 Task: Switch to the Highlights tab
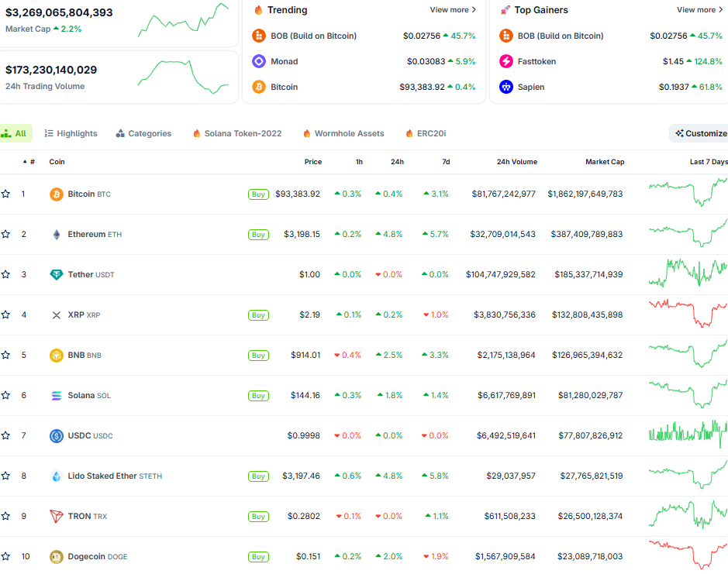71,133
